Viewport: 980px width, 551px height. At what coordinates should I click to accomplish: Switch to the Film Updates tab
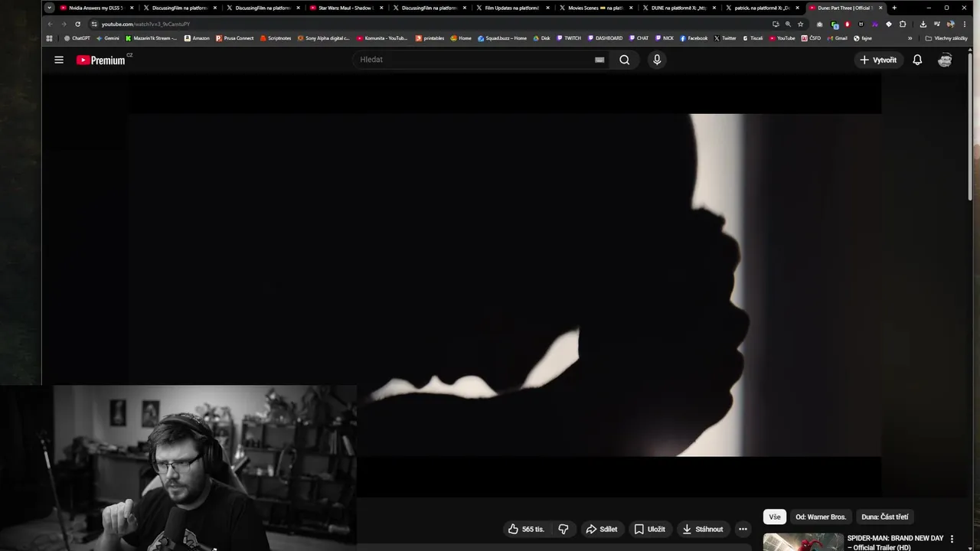[x=511, y=8]
